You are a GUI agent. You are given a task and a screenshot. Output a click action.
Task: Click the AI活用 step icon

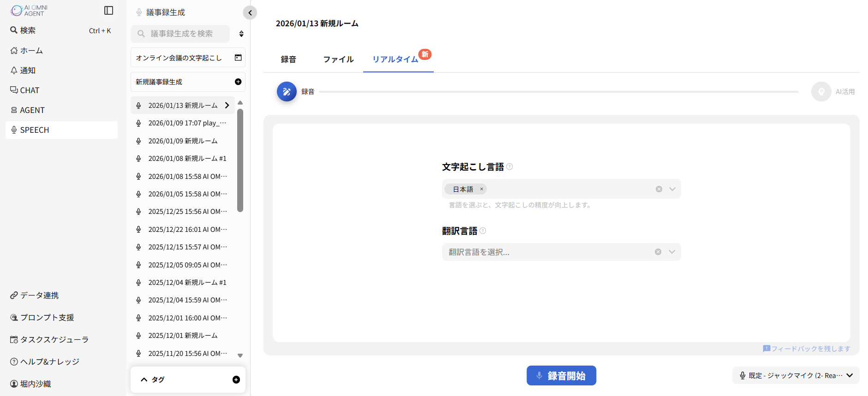[x=821, y=91]
